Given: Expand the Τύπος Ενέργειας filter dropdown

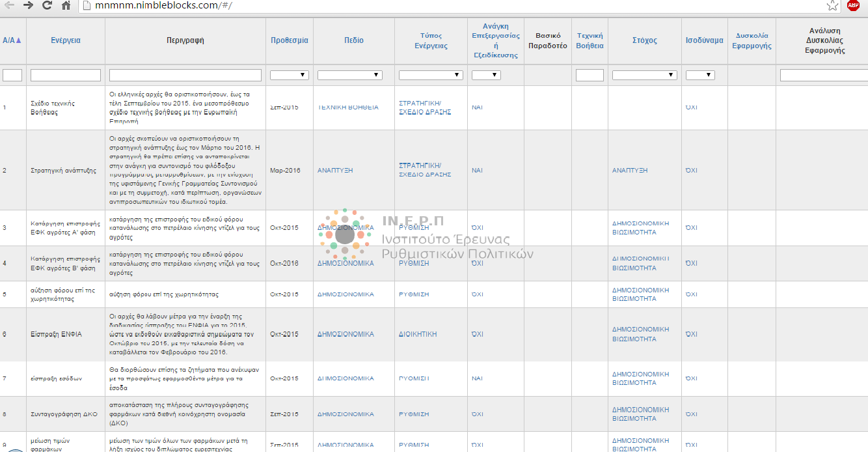Looking at the screenshot, I should pos(431,75).
